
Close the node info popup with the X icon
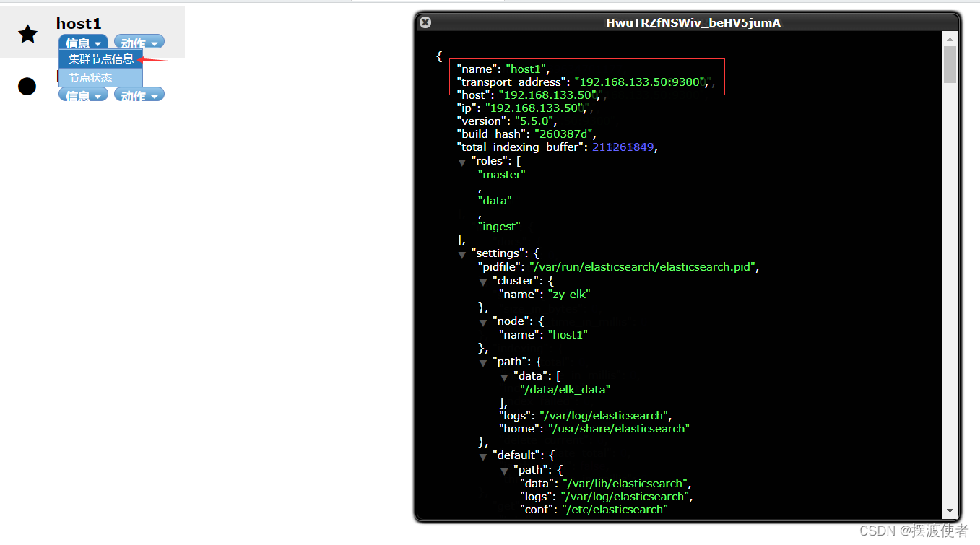tap(425, 22)
